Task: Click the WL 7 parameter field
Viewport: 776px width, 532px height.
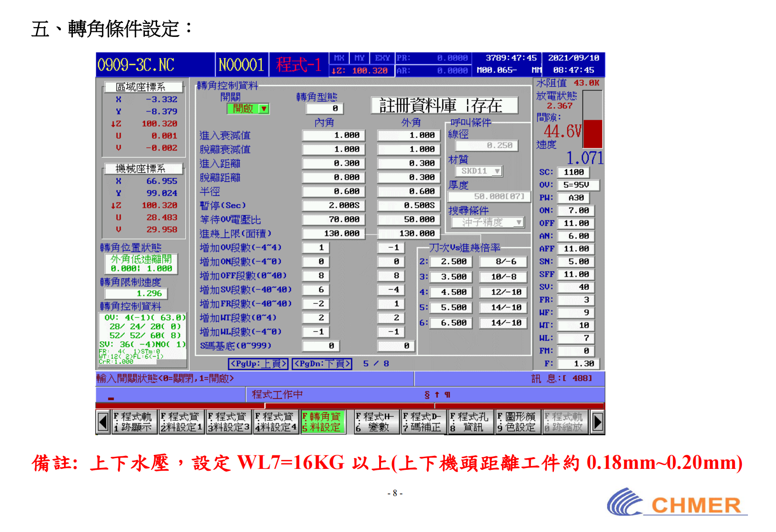Action: tap(576, 338)
